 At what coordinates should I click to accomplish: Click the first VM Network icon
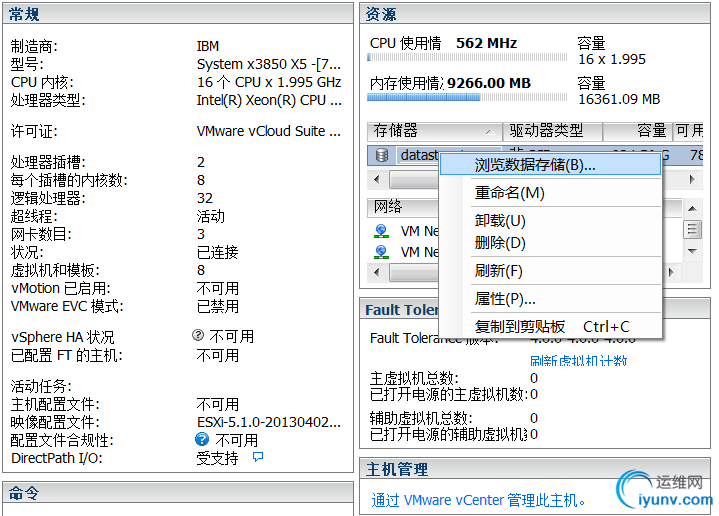click(x=381, y=231)
